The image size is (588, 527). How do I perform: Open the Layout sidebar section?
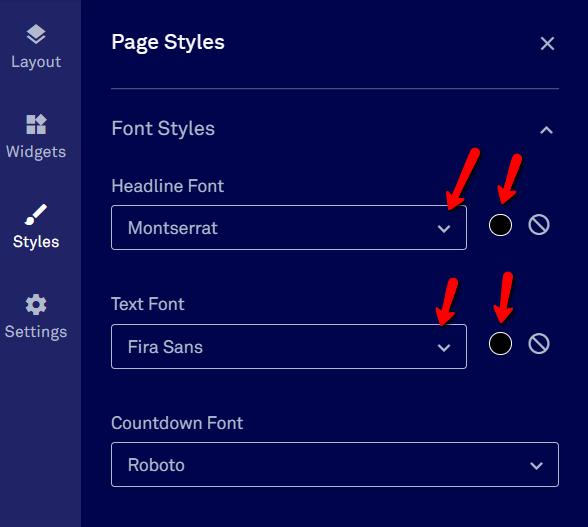click(x=36, y=47)
